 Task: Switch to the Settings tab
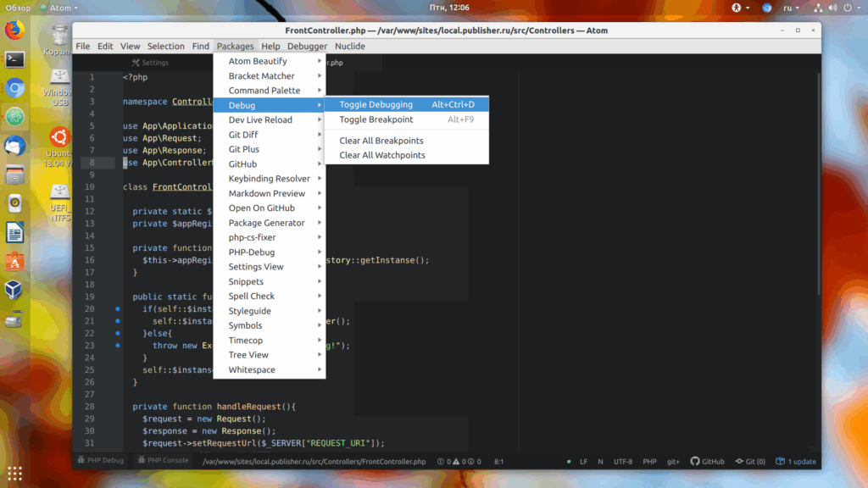(x=151, y=63)
